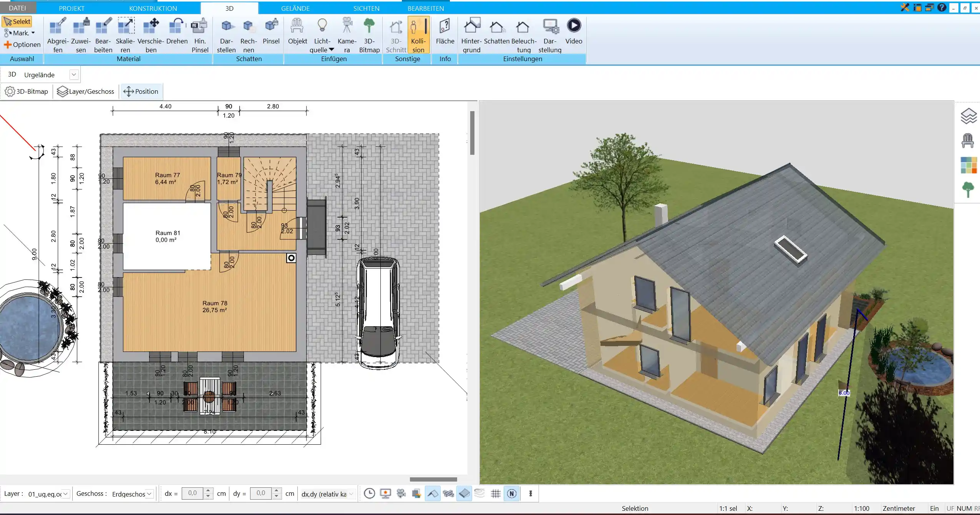Open the Mark. dropdown arrow
Viewport: 980px width, 515px height.
tap(33, 33)
